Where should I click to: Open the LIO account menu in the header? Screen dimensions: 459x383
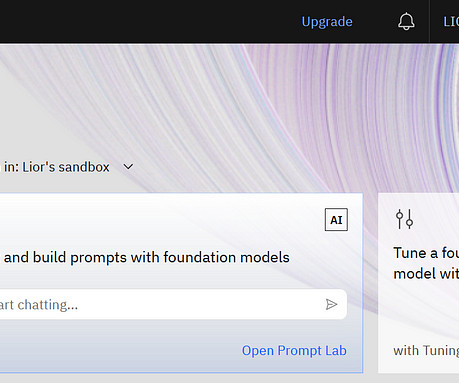click(451, 22)
